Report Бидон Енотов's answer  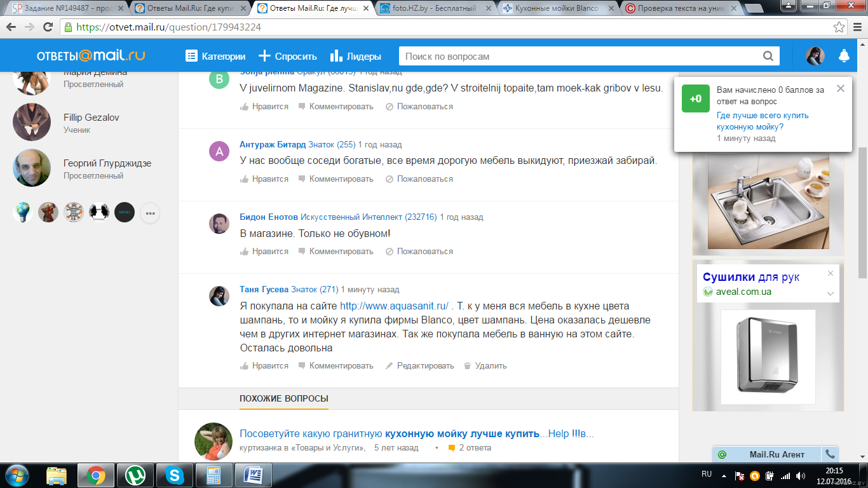tap(419, 251)
